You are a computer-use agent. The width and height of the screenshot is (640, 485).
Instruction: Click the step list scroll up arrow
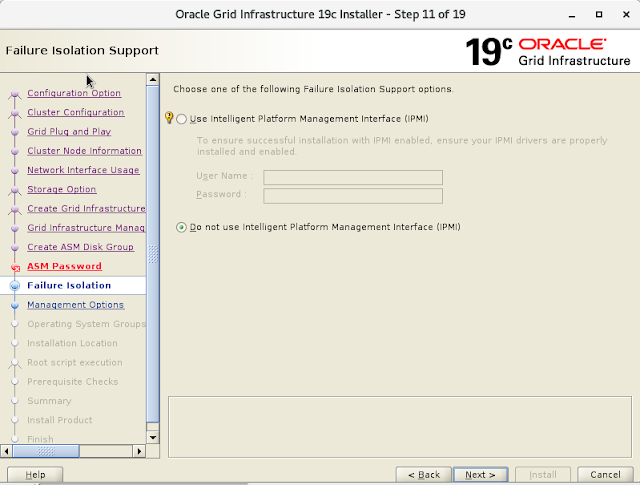(x=153, y=80)
